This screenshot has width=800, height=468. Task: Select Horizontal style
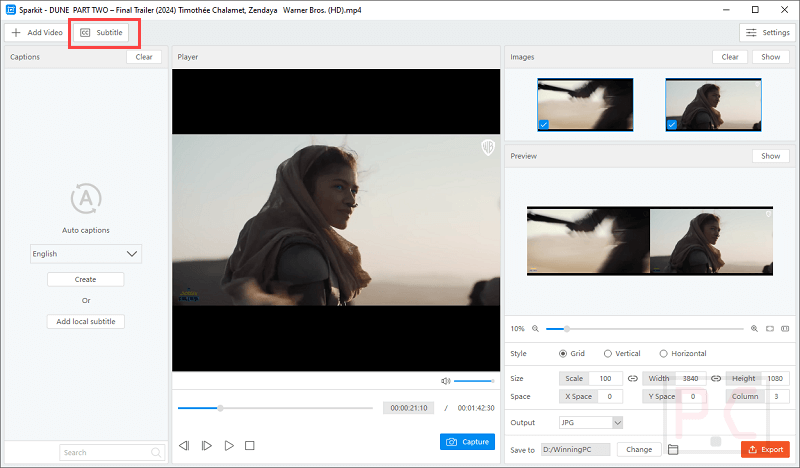click(683, 353)
